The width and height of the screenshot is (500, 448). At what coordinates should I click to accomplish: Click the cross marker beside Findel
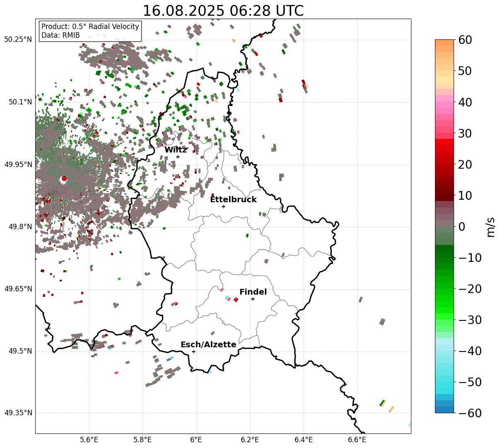[x=253, y=299]
